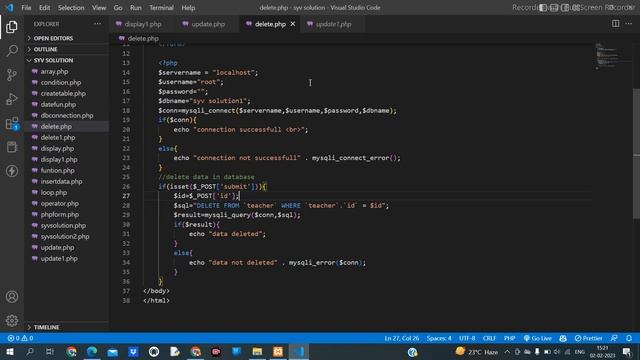Click UTF-8 encoding selector
640x360 pixels.
[467, 338]
